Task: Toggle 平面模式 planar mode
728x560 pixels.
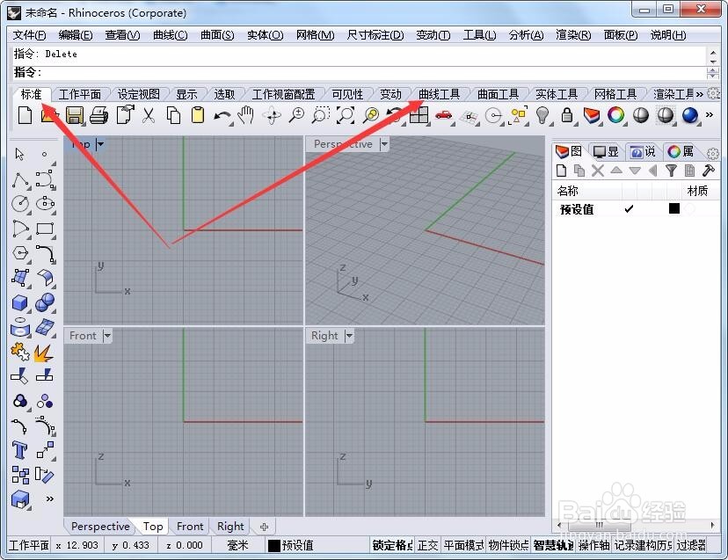Action: tap(463, 546)
